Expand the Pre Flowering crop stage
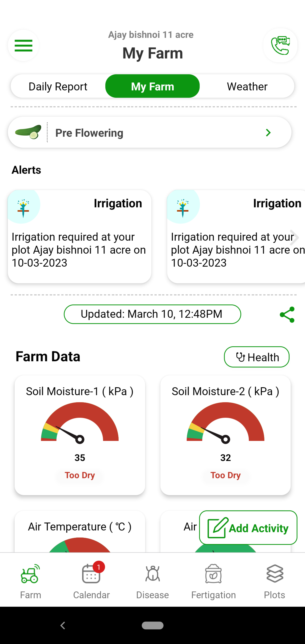 point(268,132)
